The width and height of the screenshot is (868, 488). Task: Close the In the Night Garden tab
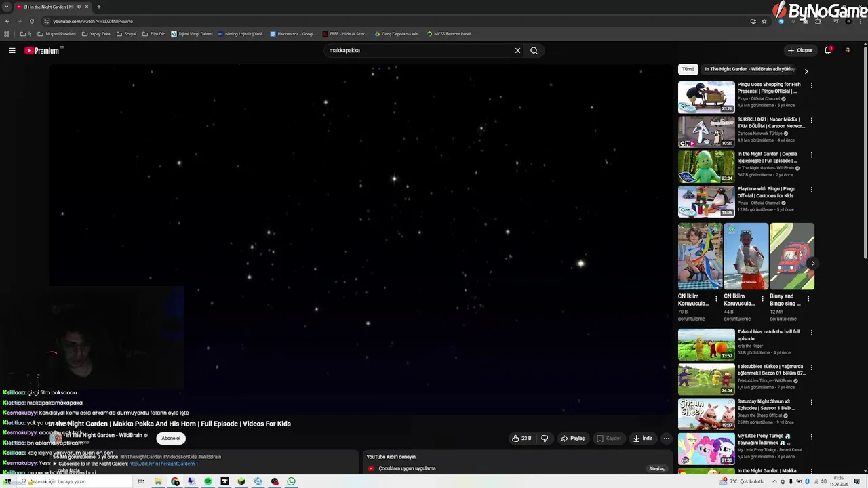pos(87,7)
